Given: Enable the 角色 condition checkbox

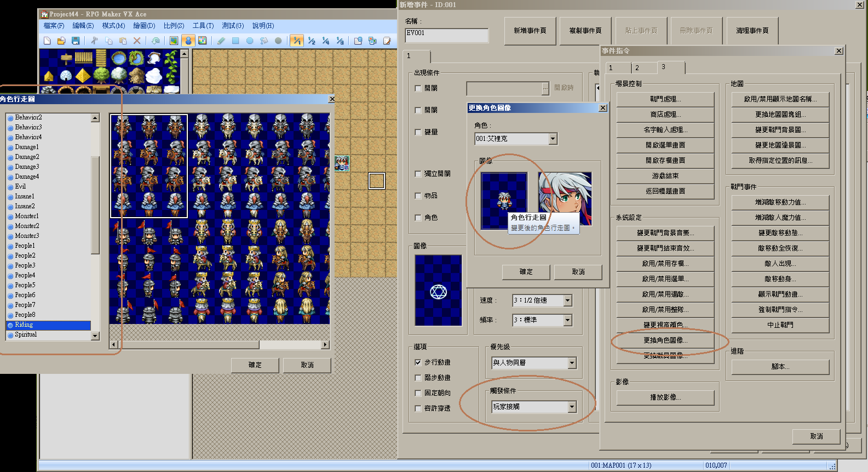Looking at the screenshot, I should tap(418, 218).
